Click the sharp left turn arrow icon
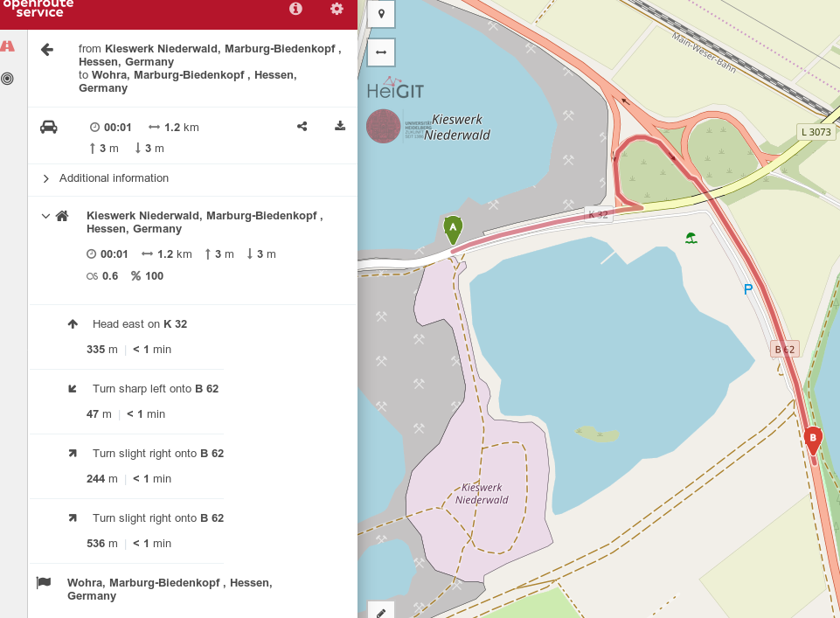 [73, 389]
